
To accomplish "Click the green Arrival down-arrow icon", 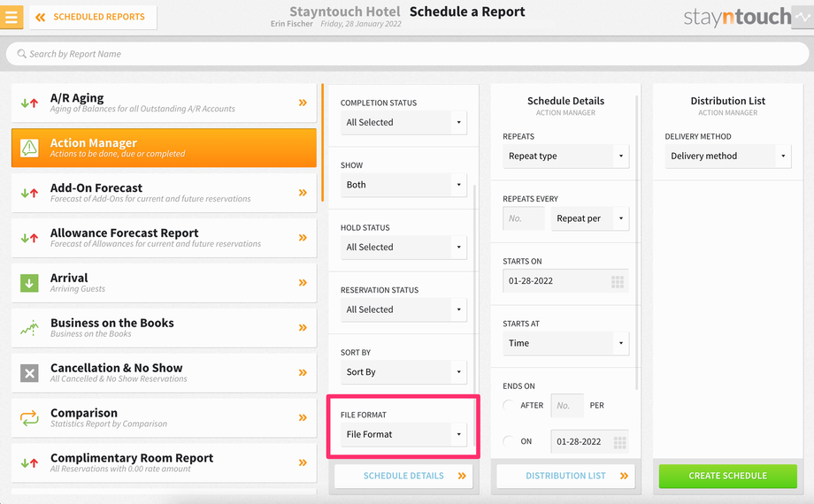I will (x=29, y=283).
